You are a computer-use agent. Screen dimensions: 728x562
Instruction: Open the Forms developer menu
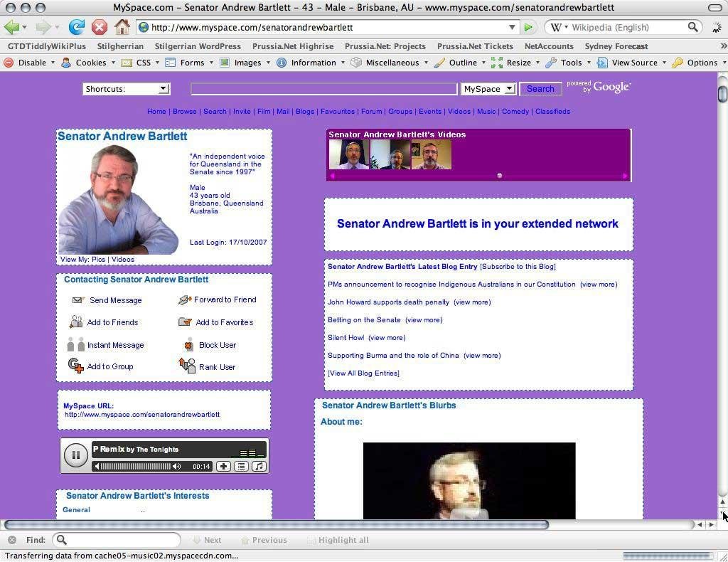pos(189,63)
